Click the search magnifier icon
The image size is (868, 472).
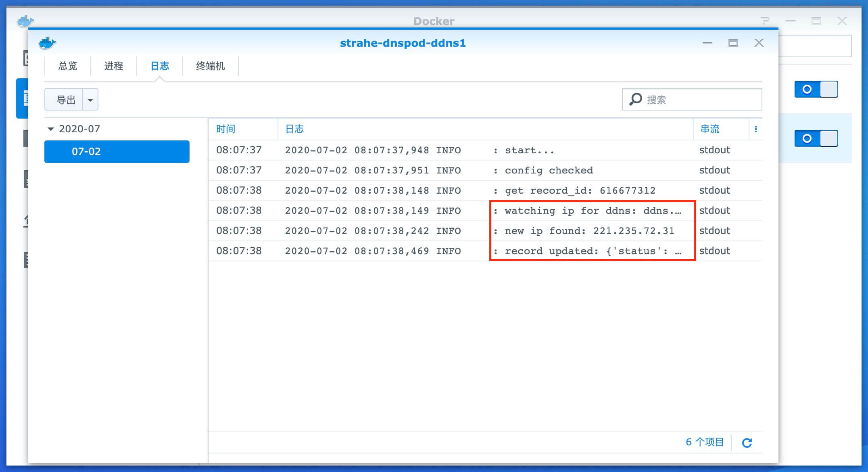coord(636,99)
